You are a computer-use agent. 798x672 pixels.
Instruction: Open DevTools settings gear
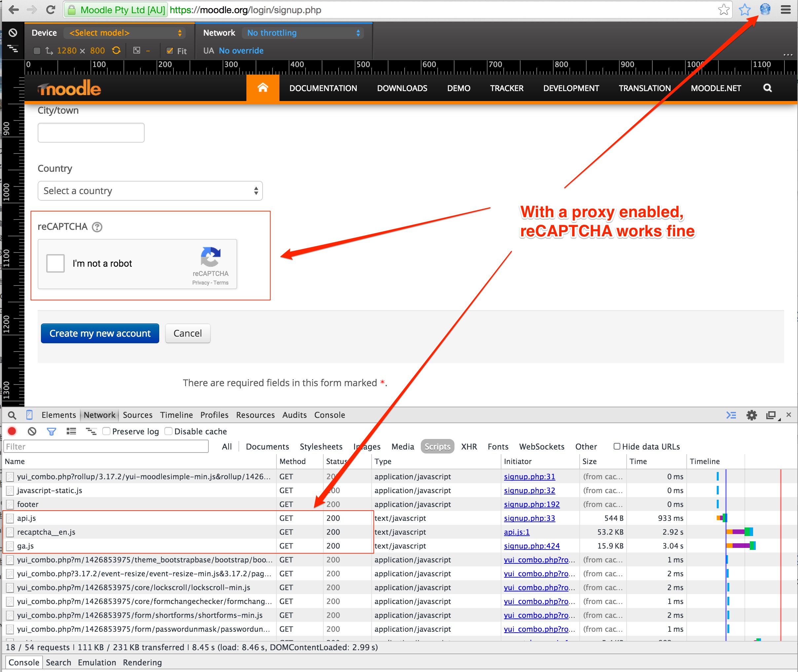pos(751,415)
